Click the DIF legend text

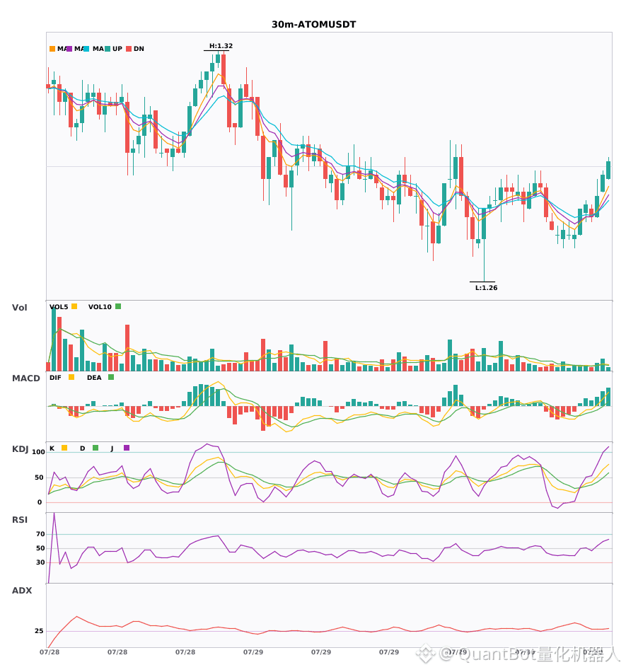(x=55, y=378)
